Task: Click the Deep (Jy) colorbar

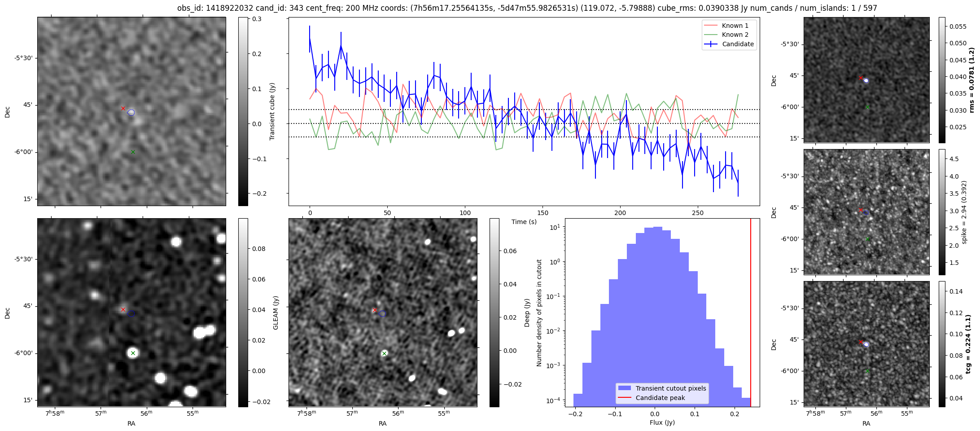Action: [494, 312]
